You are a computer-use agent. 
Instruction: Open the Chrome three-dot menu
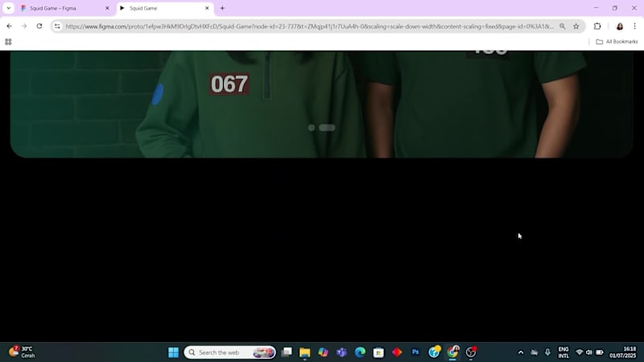(x=634, y=27)
